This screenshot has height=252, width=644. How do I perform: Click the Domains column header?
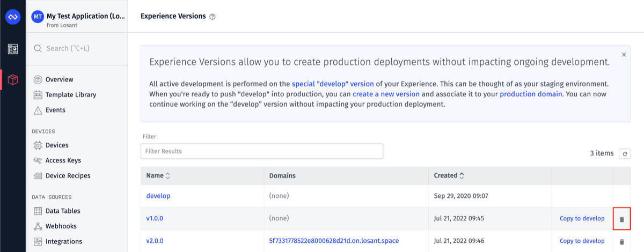pyautogui.click(x=282, y=175)
